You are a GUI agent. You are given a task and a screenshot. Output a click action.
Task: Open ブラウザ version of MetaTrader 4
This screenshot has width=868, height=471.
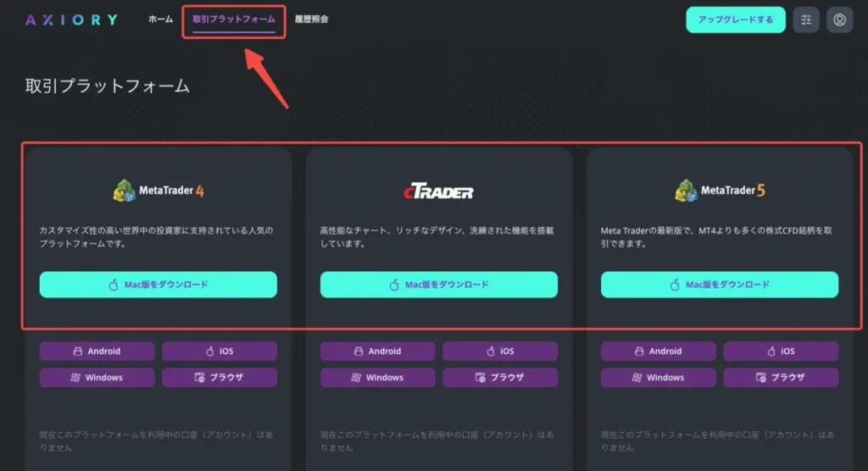coord(220,378)
